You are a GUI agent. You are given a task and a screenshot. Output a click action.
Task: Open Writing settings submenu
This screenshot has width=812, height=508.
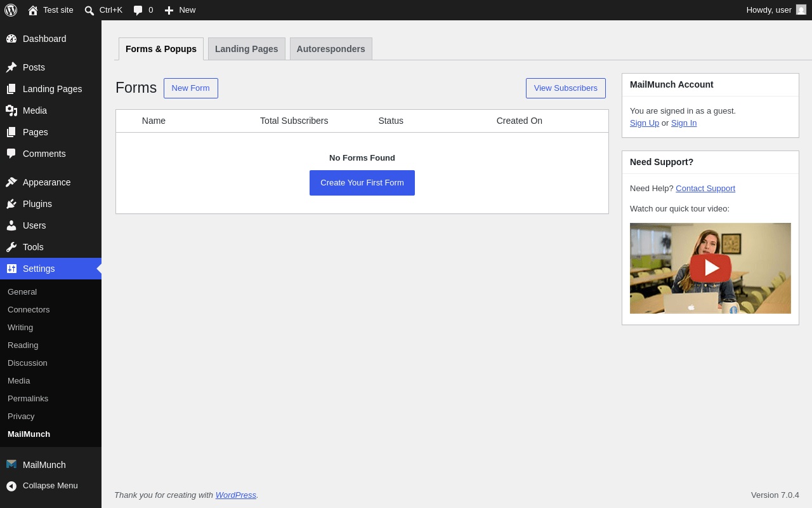coord(51,327)
